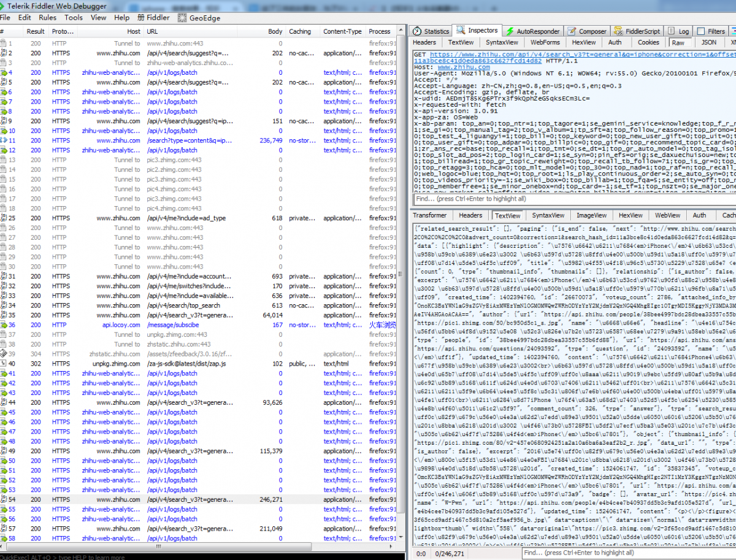The width and height of the screenshot is (736, 560).
Task: Select session URL /api/v4/search/top_search
Action: (x=199, y=305)
